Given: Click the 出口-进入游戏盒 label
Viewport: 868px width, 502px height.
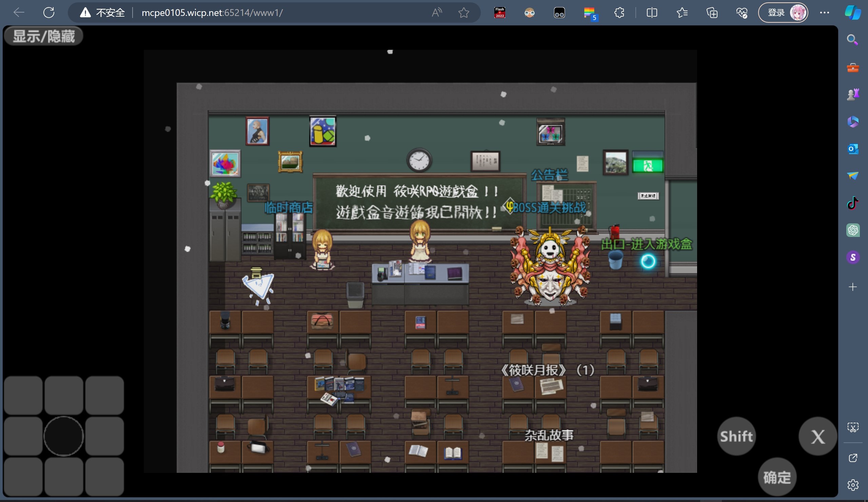Looking at the screenshot, I should (x=647, y=244).
